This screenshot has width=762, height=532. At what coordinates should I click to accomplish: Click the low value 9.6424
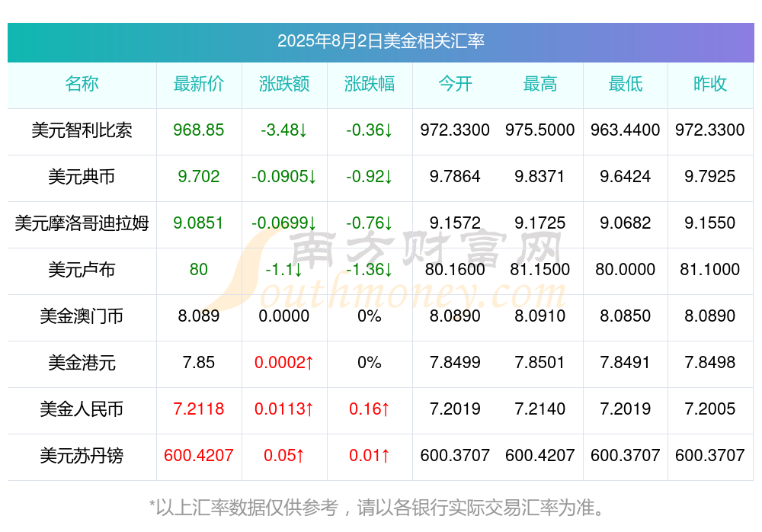click(x=626, y=176)
